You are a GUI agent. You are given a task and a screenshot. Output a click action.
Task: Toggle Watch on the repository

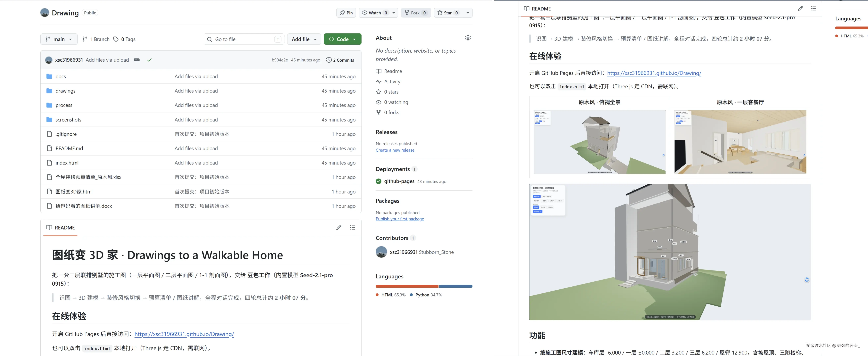374,13
